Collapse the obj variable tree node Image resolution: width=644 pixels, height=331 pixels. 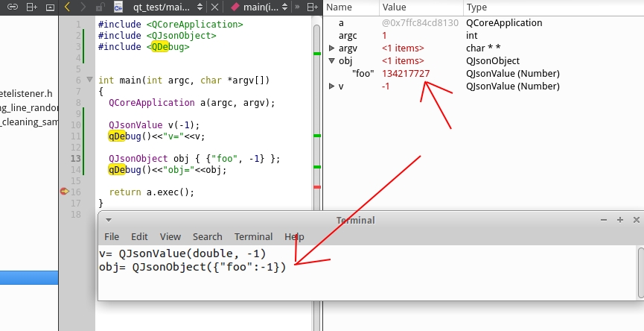pyautogui.click(x=332, y=61)
